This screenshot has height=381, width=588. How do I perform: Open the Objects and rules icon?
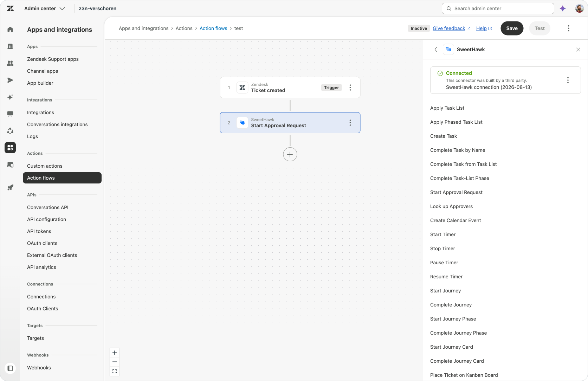(x=10, y=131)
